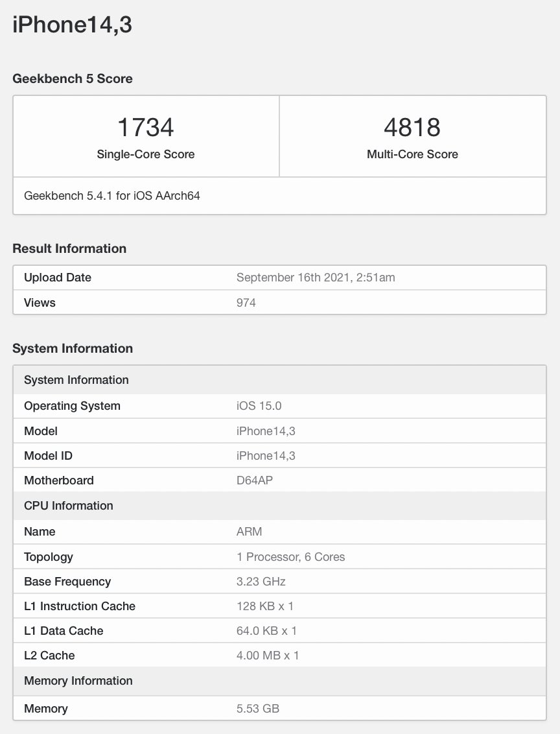
Task: Click the iPhone14,3 page title
Action: pyautogui.click(x=72, y=25)
